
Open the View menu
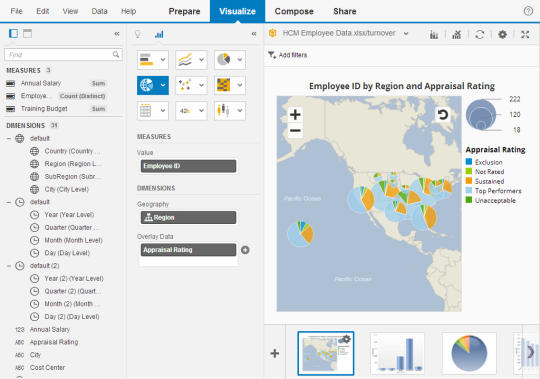point(70,11)
